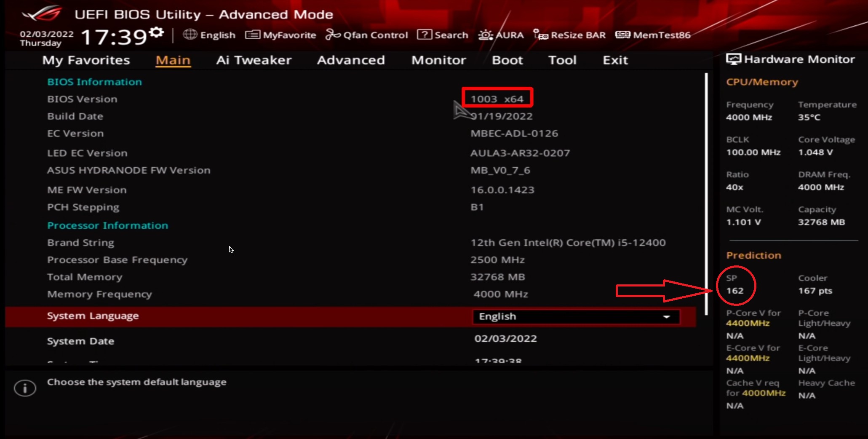The height and width of the screenshot is (439, 868).
Task: Click the Search question-mark icon
Action: tap(425, 35)
